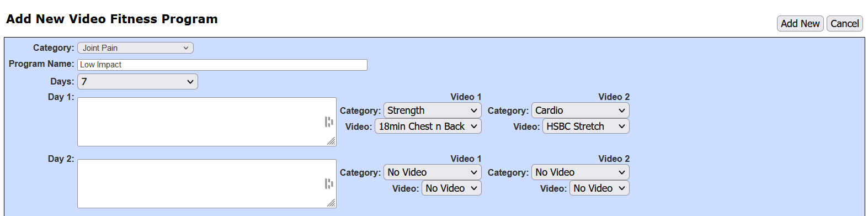Screen dimensions: 868x216
Task: Click the Add New button
Action: (x=800, y=24)
